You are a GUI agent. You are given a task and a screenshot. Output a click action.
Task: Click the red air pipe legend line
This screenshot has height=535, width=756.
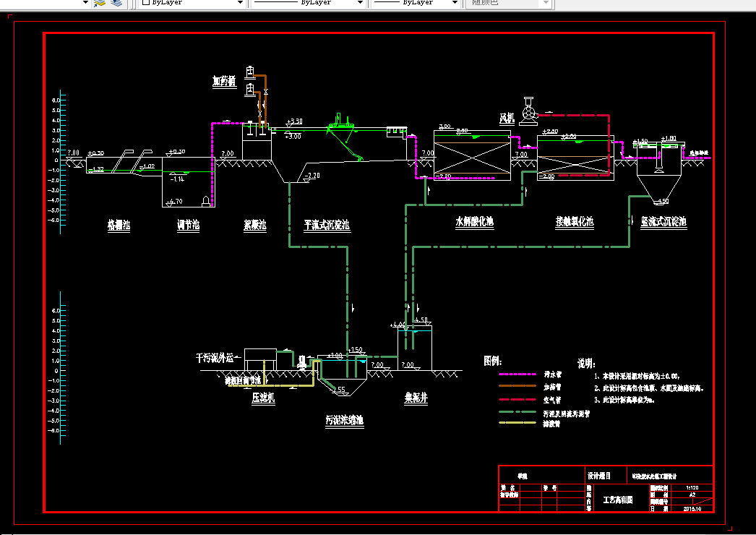(517, 399)
